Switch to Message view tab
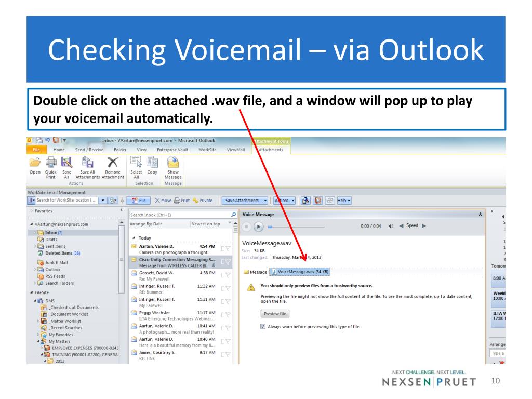 [x=256, y=272]
